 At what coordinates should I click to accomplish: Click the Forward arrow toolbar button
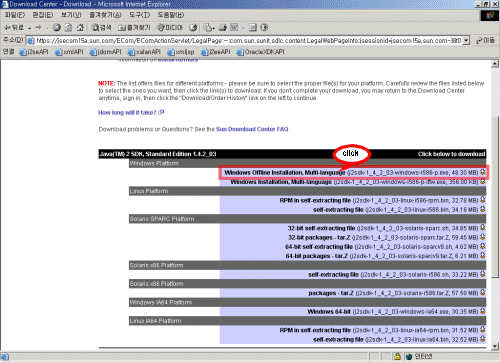38,28
